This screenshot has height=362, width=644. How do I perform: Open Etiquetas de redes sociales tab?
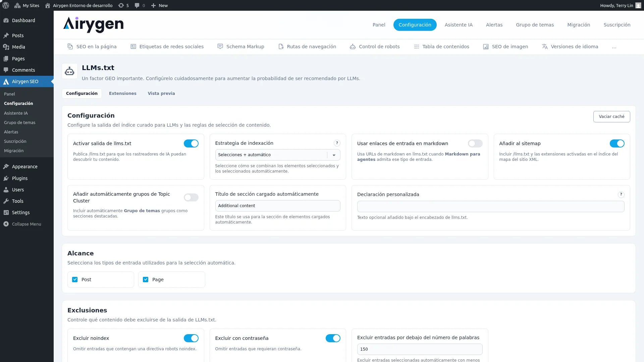(167, 47)
